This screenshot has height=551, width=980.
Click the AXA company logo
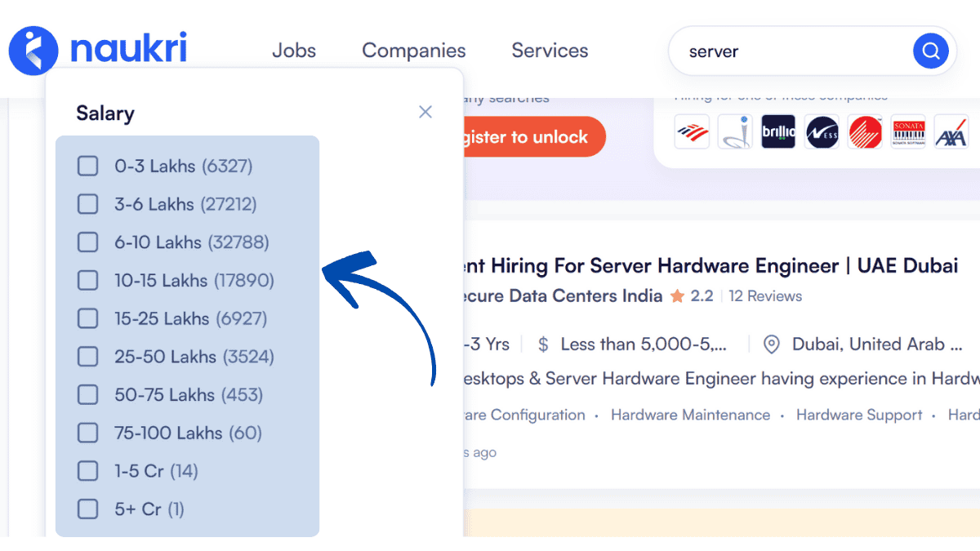(x=951, y=131)
